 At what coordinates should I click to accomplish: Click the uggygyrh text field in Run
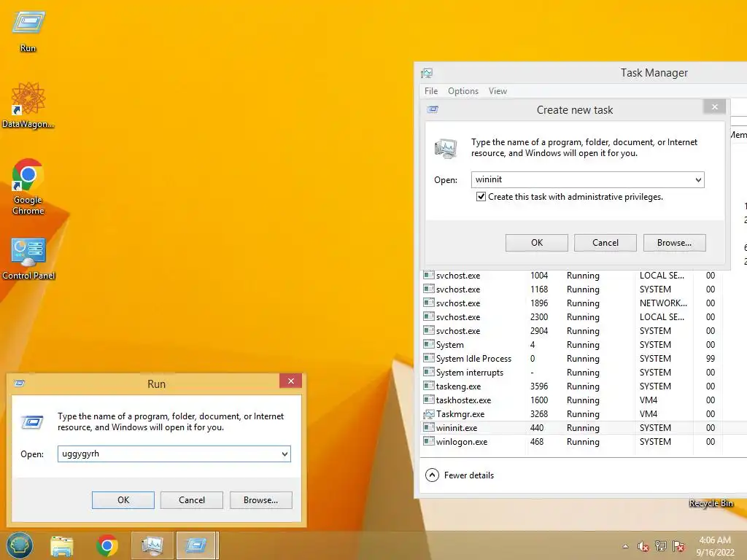click(x=169, y=454)
